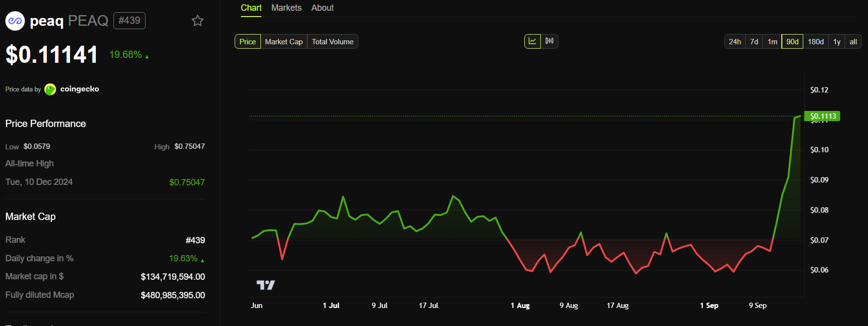The width and height of the screenshot is (868, 326).
Task: Click the 17 Jul date axis label
Action: pyautogui.click(x=428, y=306)
